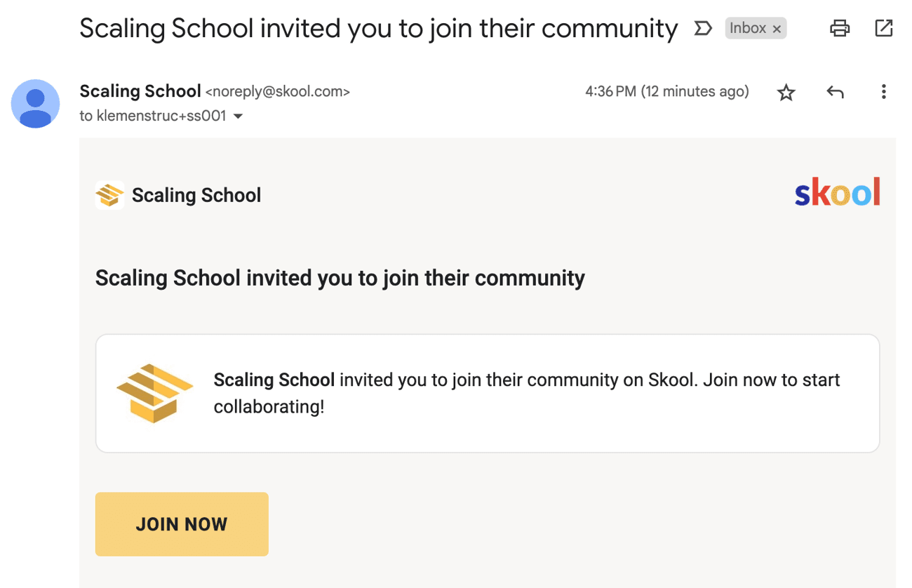Image resolution: width=912 pixels, height=588 pixels.
Task: Click the sender's blue avatar icon
Action: 35,104
